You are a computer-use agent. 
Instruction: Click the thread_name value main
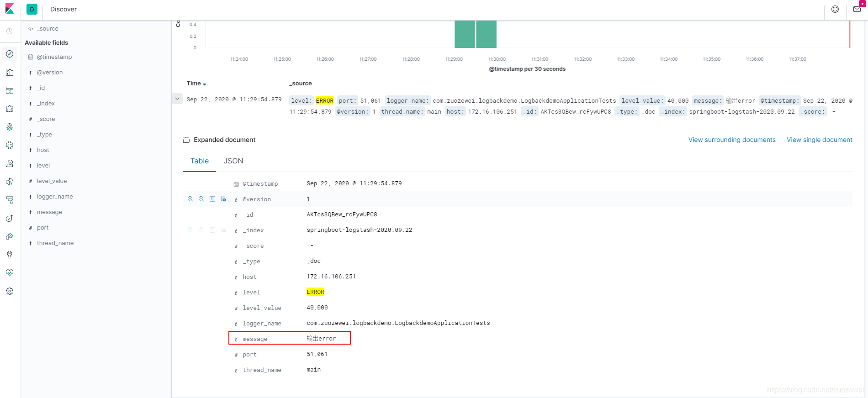tap(313, 370)
